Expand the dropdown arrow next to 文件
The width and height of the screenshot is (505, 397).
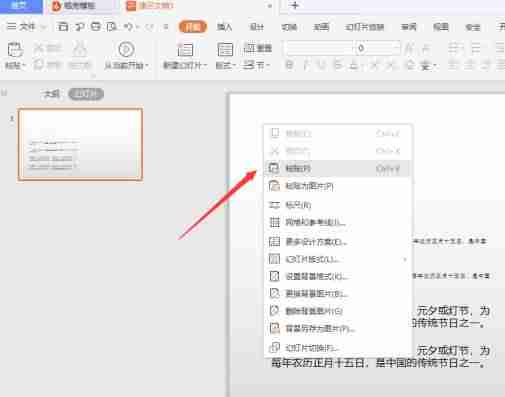43,27
